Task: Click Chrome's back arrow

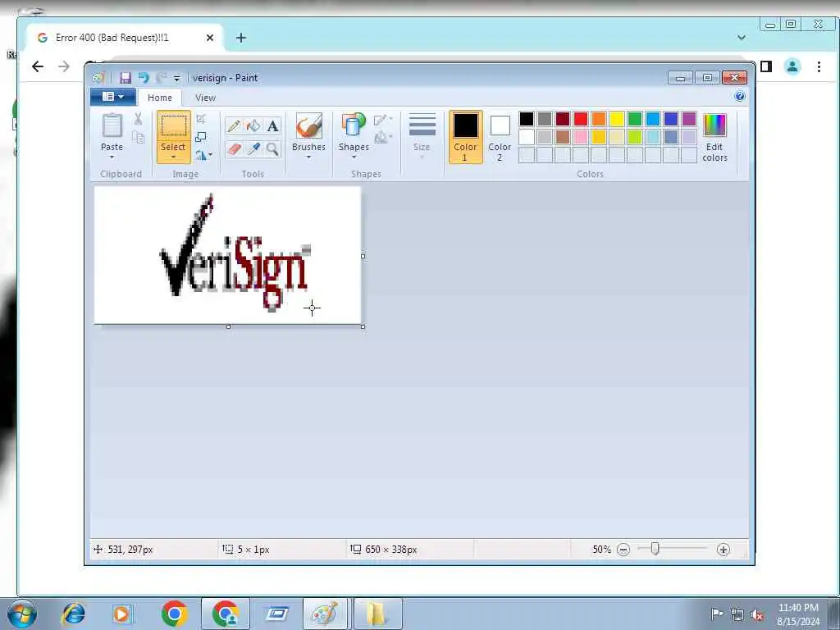Action: (x=38, y=66)
